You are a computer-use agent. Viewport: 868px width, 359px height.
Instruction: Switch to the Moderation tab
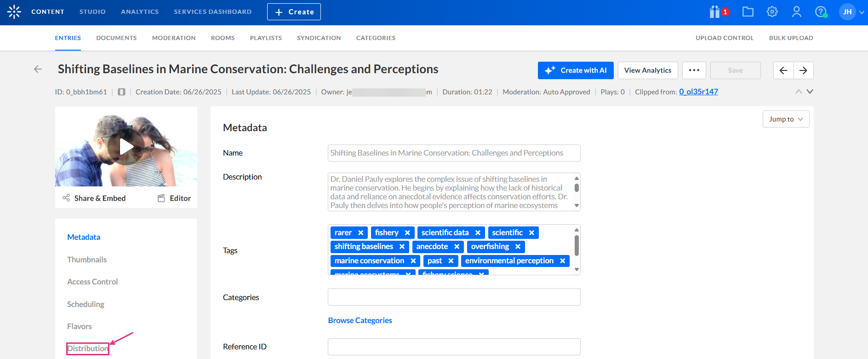coord(174,38)
